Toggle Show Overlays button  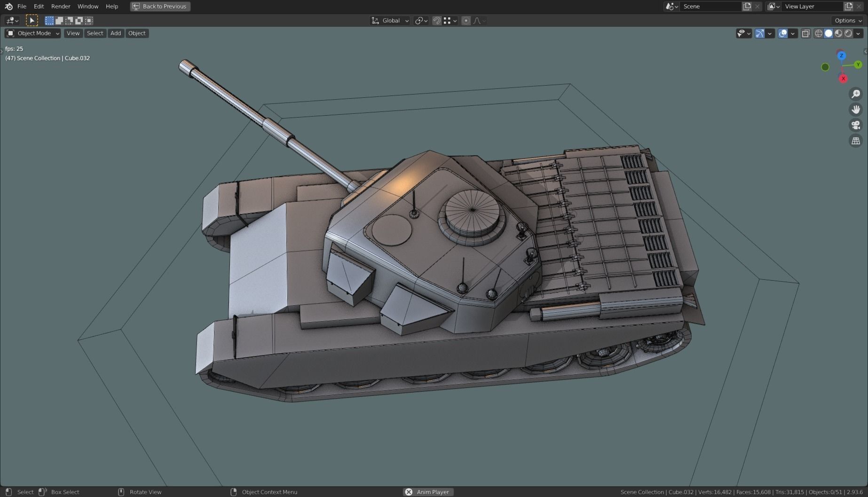point(782,33)
